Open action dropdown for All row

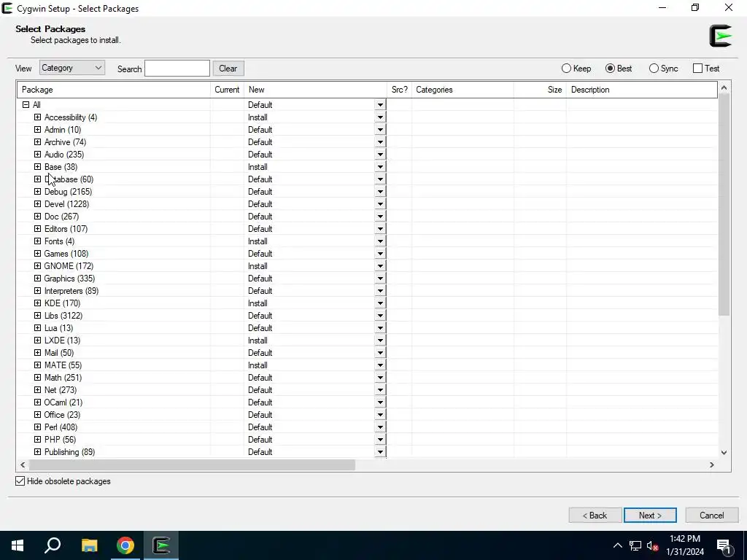pyautogui.click(x=380, y=105)
